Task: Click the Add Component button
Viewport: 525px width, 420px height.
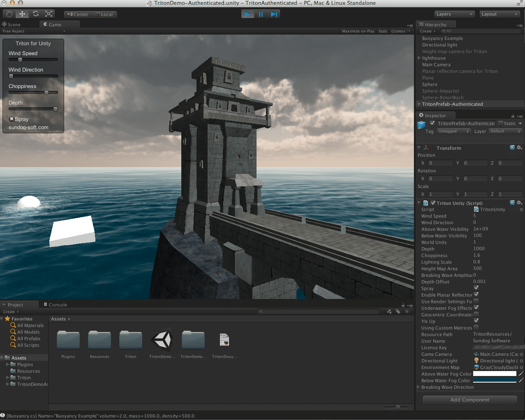Action: [470, 400]
